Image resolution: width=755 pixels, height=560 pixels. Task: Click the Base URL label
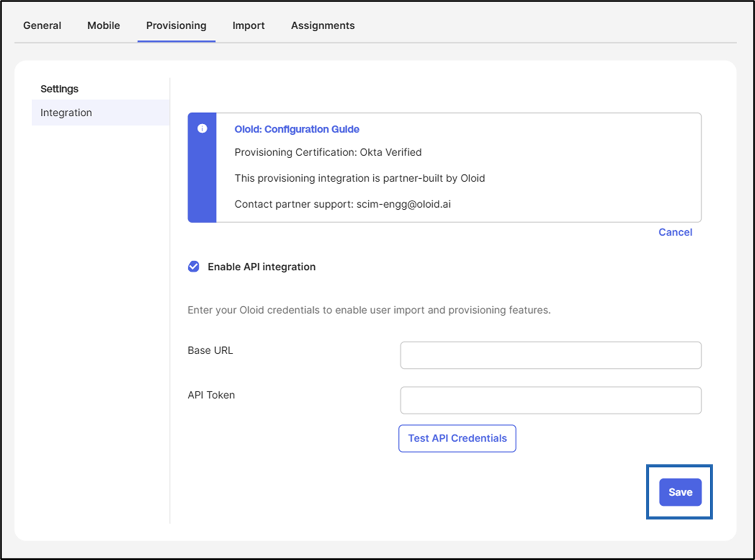click(x=210, y=350)
